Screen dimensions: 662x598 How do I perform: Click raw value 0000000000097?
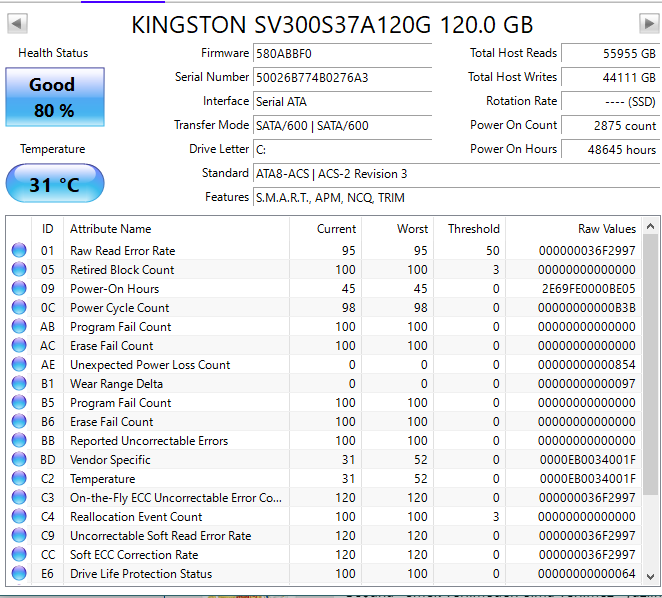click(587, 384)
